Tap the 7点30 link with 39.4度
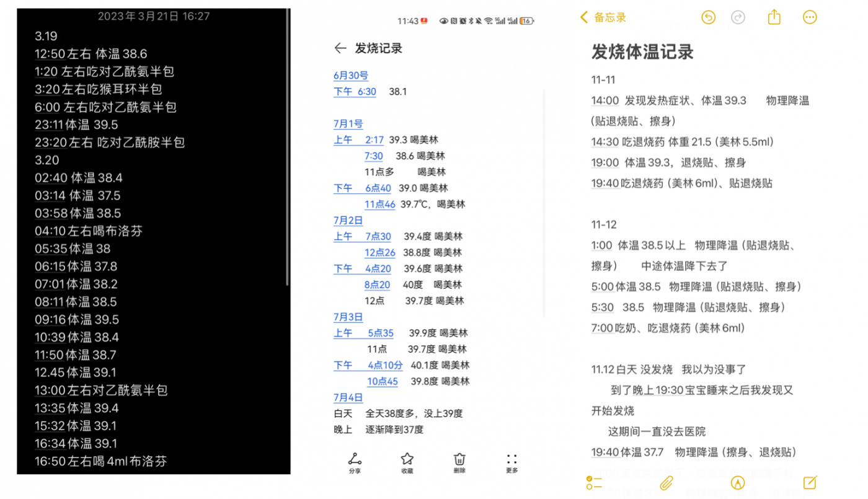 (x=378, y=237)
